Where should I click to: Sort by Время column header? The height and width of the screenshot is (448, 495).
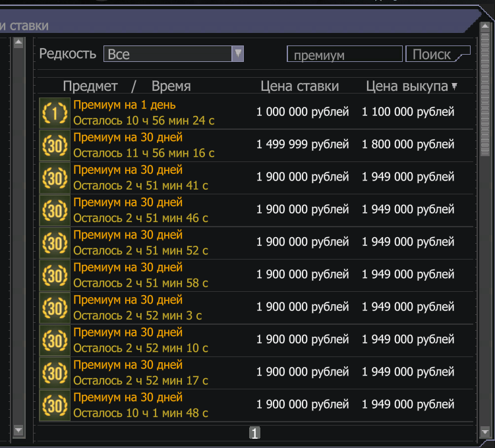pos(171,86)
